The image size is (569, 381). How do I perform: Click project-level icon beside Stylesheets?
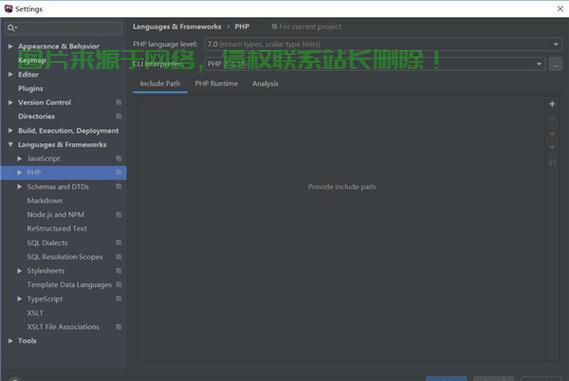tap(119, 271)
